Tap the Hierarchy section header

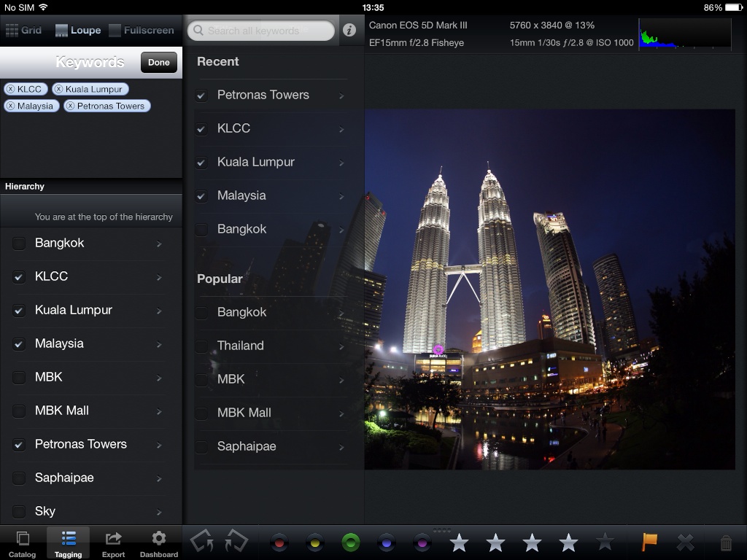click(91, 186)
